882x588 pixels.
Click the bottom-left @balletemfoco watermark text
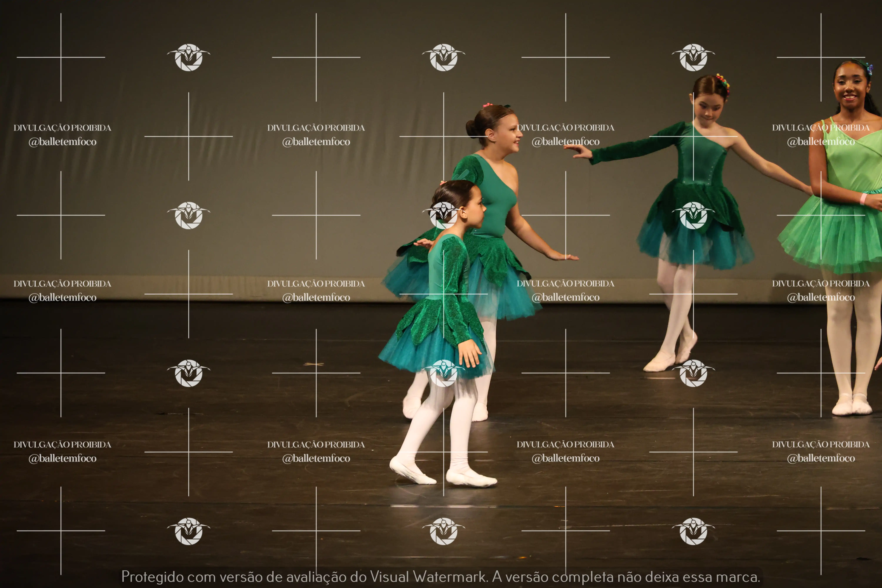click(x=62, y=458)
